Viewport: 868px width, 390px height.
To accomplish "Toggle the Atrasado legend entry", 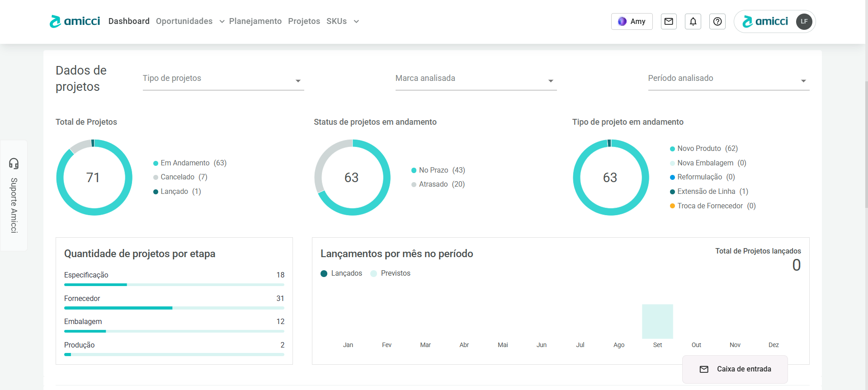I will tap(438, 184).
